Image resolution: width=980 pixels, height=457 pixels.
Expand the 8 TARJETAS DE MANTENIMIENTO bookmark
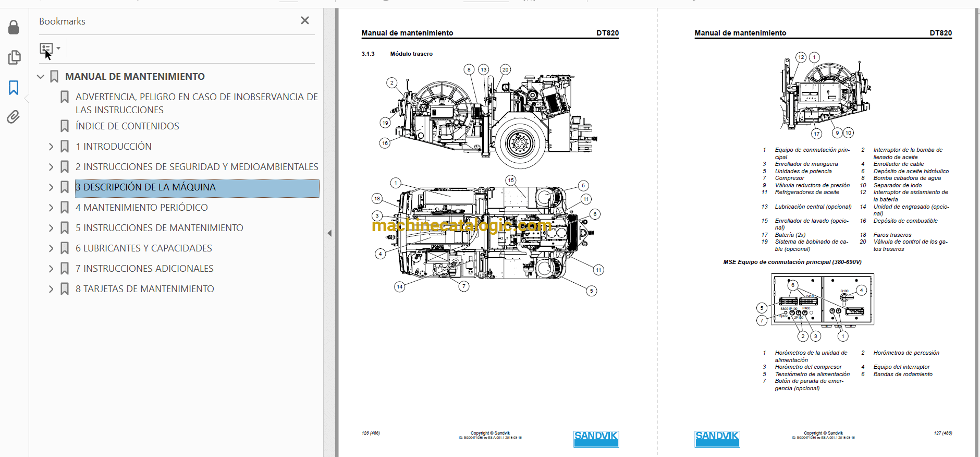tap(51, 289)
